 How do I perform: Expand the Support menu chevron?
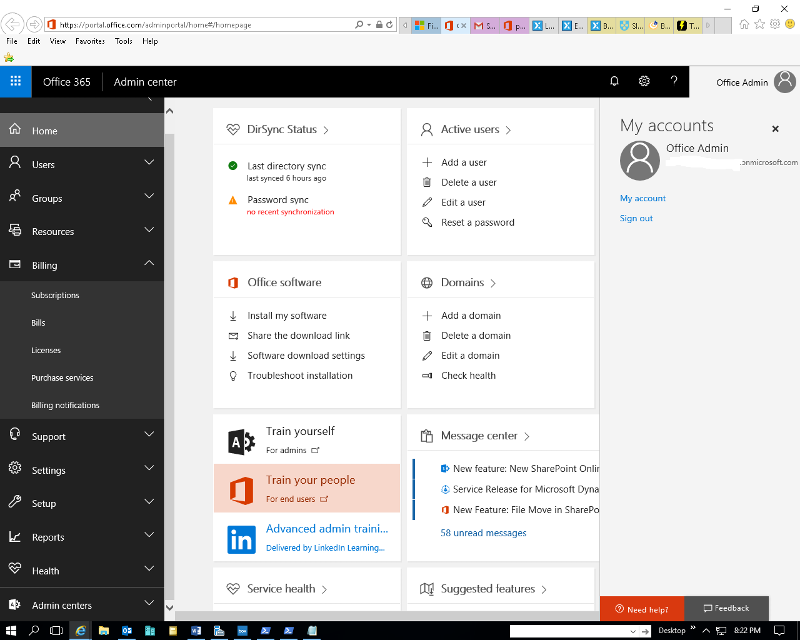coord(149,434)
